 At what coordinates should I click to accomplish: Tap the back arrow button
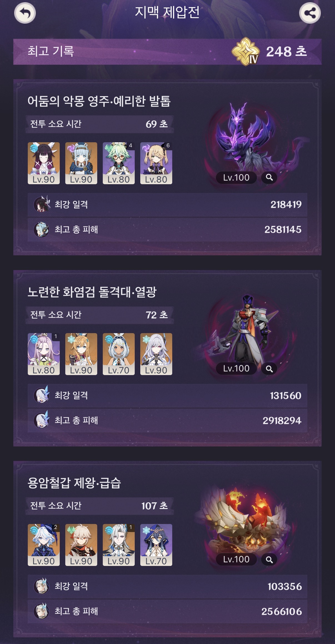point(25,13)
